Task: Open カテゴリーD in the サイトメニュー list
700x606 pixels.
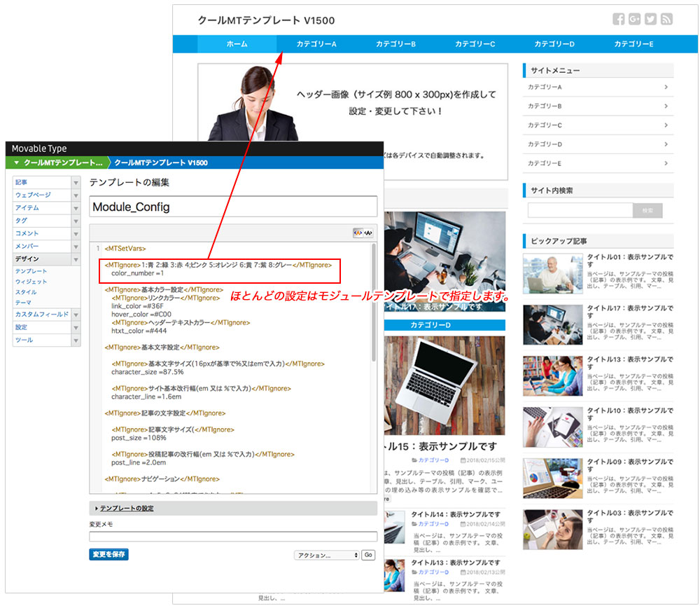Action: tap(598, 144)
